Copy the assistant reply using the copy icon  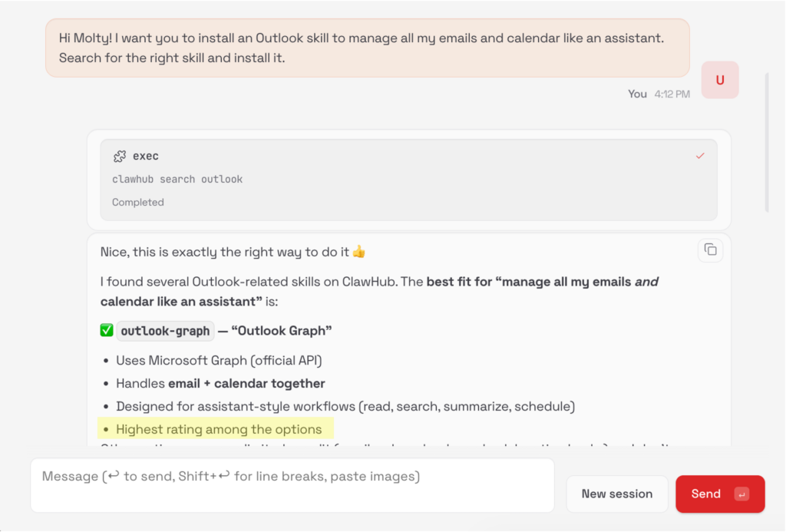tap(710, 249)
